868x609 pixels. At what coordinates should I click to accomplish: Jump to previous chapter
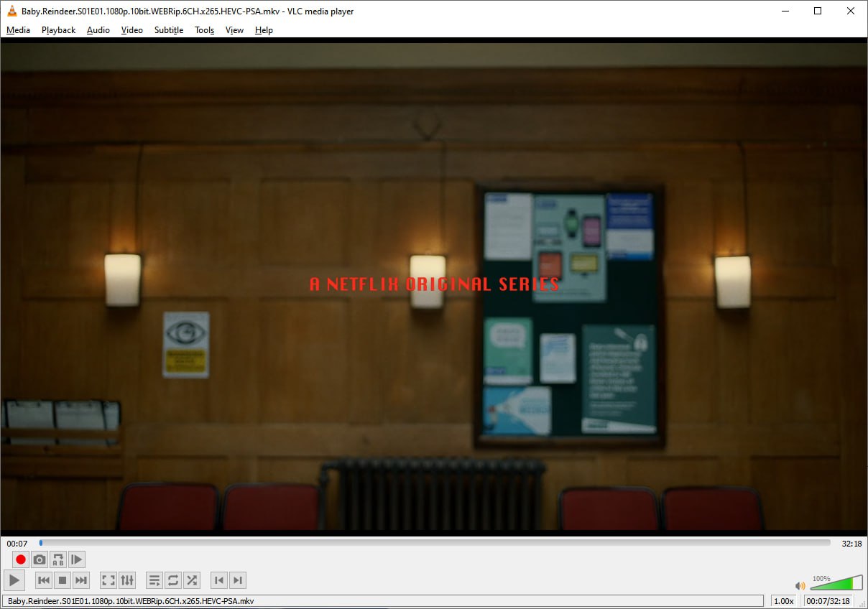(219, 580)
